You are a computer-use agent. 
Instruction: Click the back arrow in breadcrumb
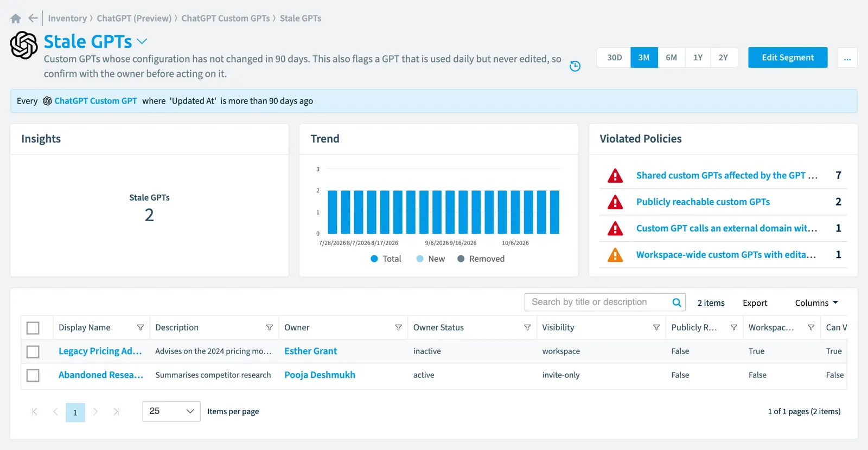(x=33, y=18)
